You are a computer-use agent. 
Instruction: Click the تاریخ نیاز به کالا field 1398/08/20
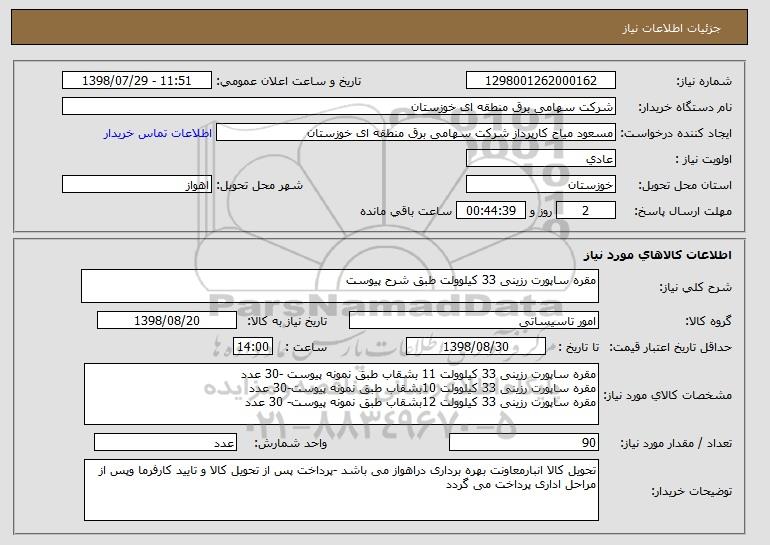coord(167,321)
